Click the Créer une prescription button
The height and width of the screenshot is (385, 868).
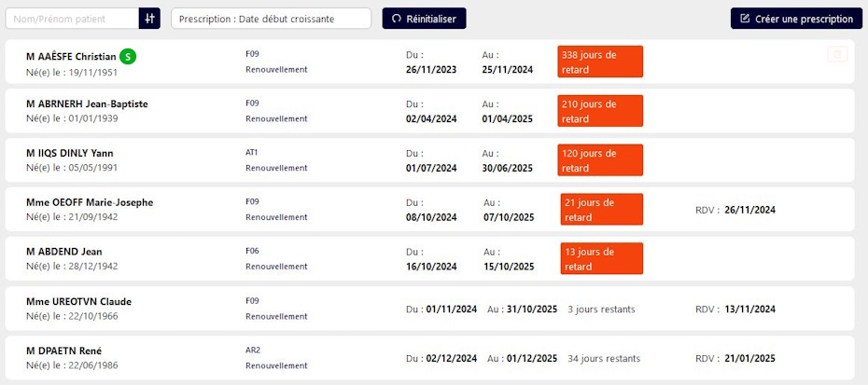click(x=796, y=19)
